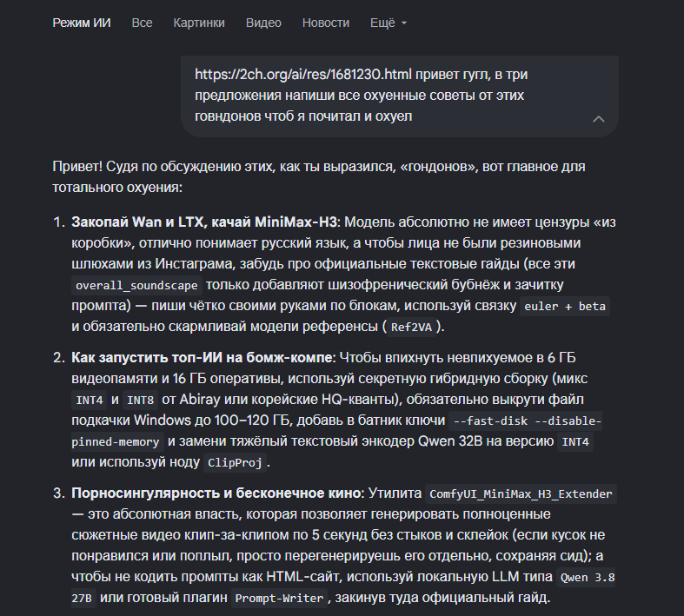Open the Видео tab
This screenshot has width=684, height=616.
[263, 23]
